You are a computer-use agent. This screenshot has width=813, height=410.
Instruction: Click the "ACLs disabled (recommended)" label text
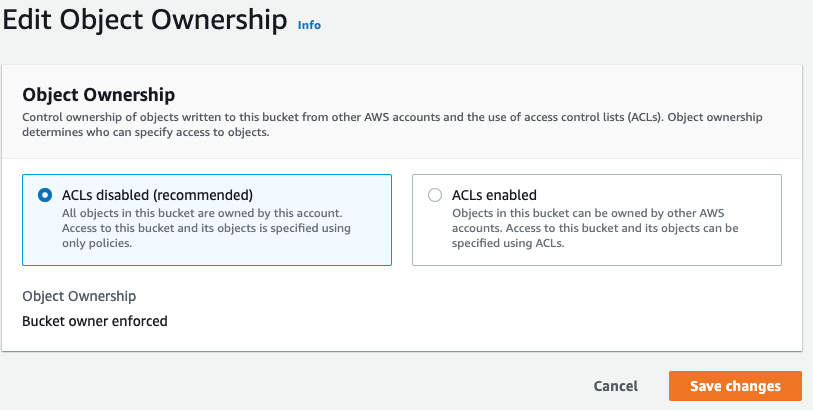coord(157,195)
